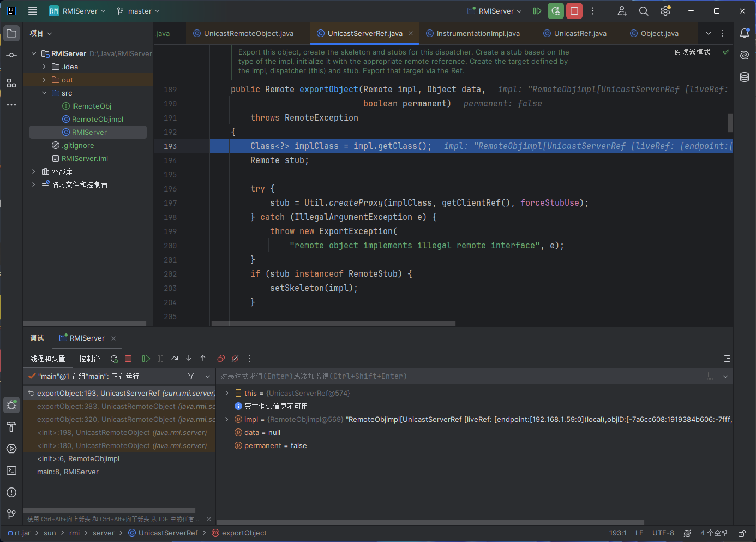The image size is (756, 542).
Task: Select RMIServer.iml file
Action: point(85,158)
